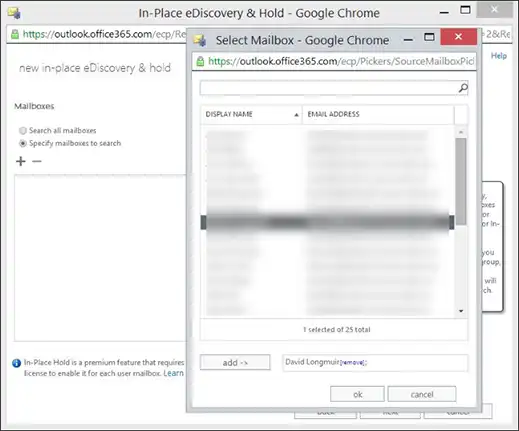The image size is (519, 431).
Task: Confirm the mailbox selection with ok
Action: 357,394
